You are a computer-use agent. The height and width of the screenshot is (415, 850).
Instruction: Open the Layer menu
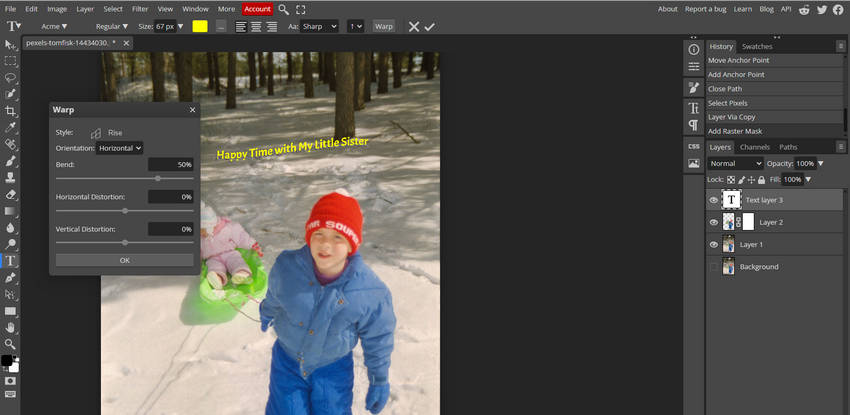pyautogui.click(x=85, y=9)
